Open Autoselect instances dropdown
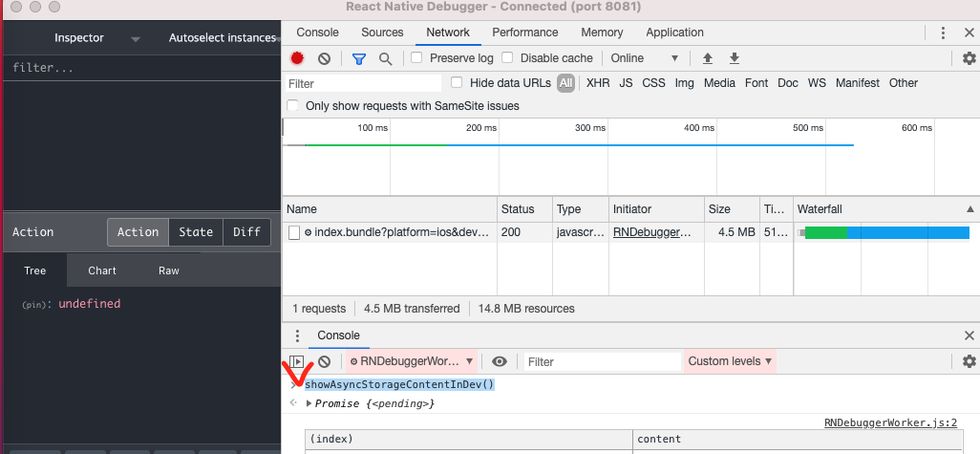Viewport: 980px width, 454px height. click(223, 38)
